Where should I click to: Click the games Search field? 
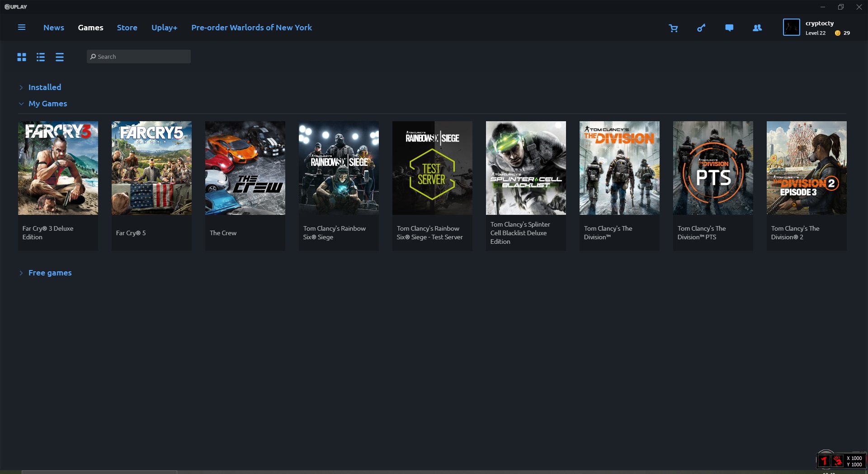pyautogui.click(x=139, y=57)
